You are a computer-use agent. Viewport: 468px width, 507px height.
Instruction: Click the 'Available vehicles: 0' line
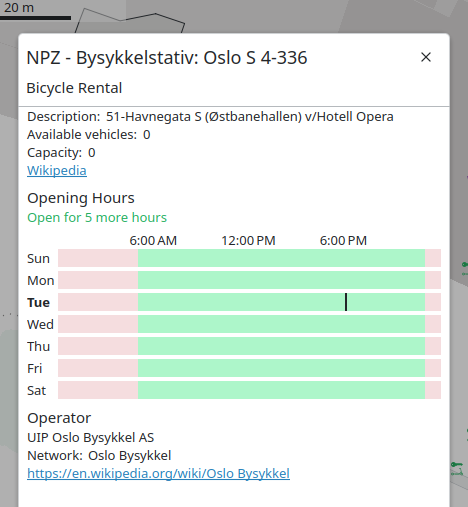tap(89, 135)
